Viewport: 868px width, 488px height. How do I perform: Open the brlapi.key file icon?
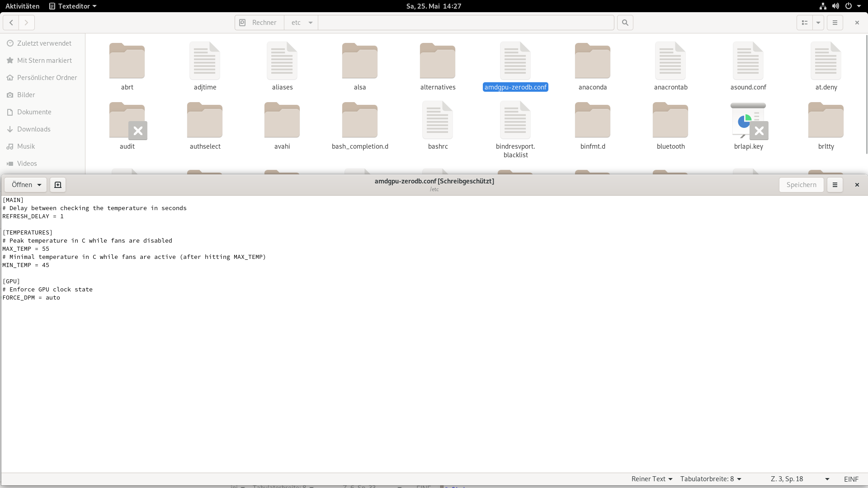(748, 121)
